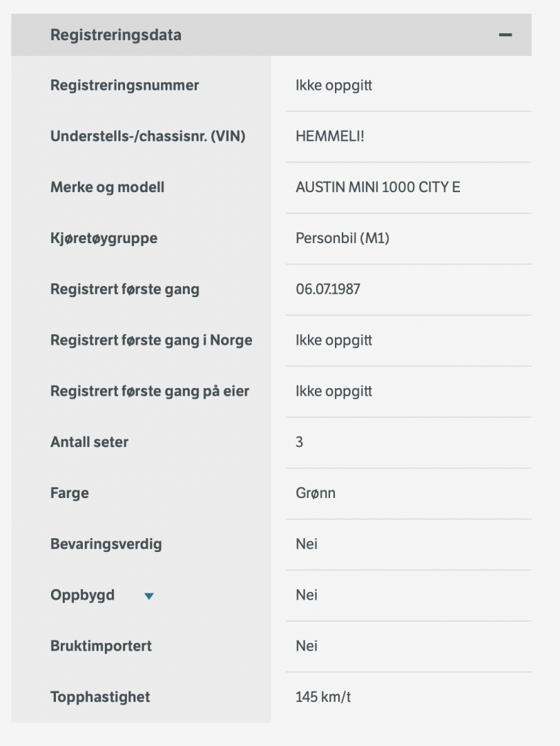This screenshot has width=560, height=746.
Task: Click Registrert første gang på eier label
Action: tap(150, 391)
